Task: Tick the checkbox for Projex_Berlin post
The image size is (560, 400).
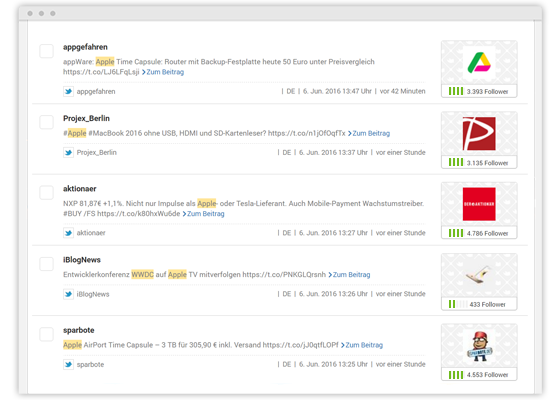Action: coord(46,122)
